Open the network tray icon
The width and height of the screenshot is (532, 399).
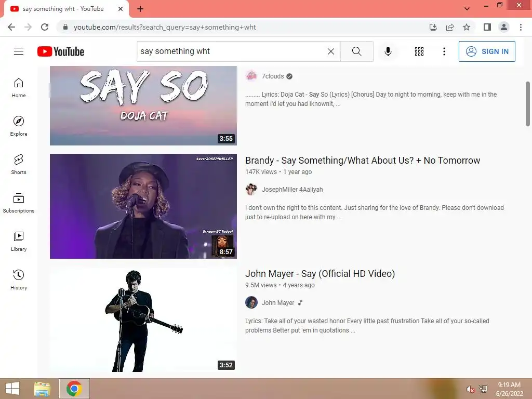[x=483, y=389]
